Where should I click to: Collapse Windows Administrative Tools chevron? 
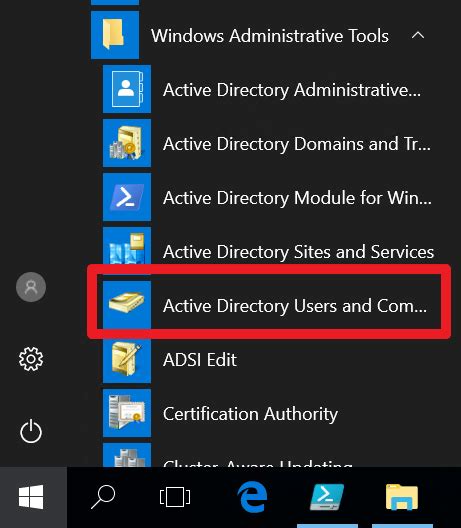tap(418, 35)
